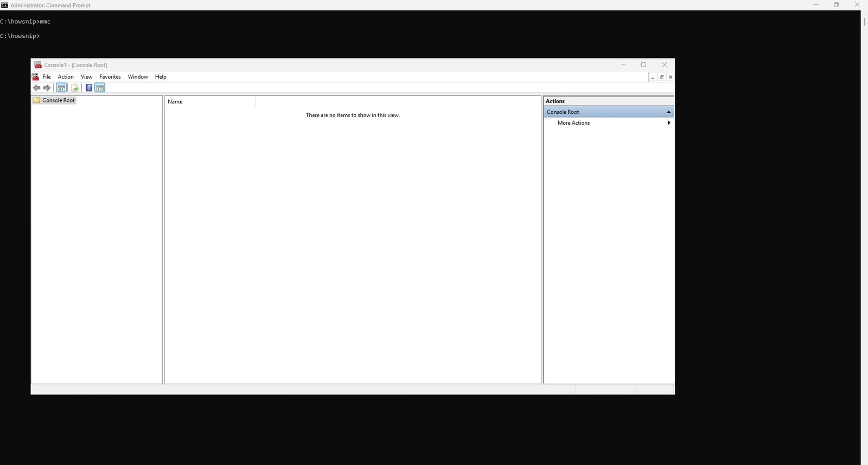This screenshot has height=465, width=868.
Task: Maximize the Console1 MMC window
Action: pyautogui.click(x=644, y=64)
